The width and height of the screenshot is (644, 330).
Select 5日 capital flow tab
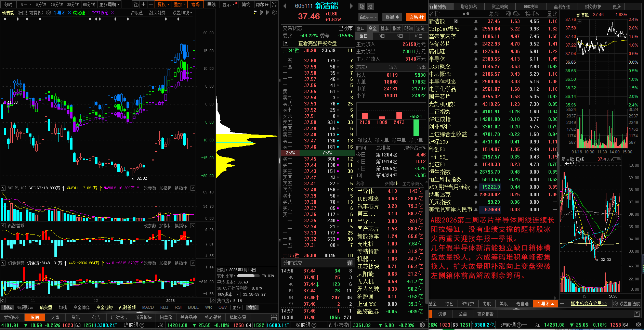pos(399,36)
